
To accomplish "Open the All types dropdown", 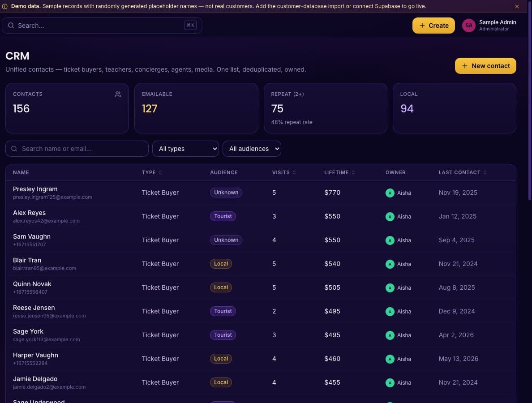I will [185, 149].
